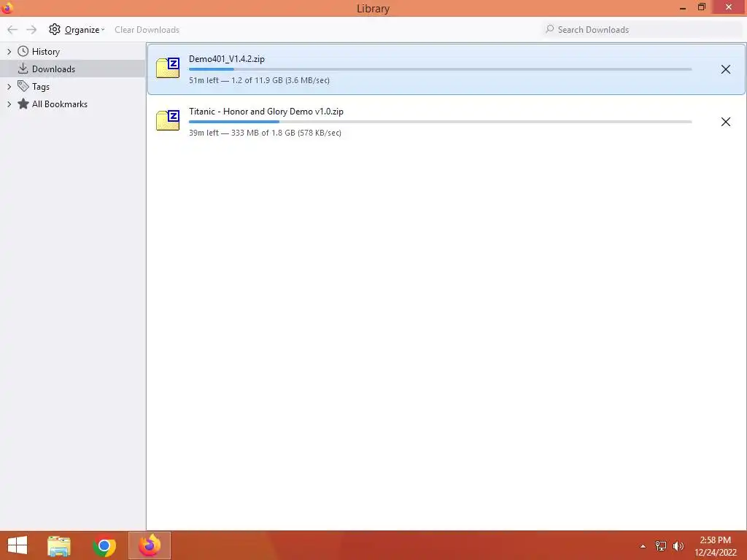Open Google Chrome from the taskbar
This screenshot has height=560, width=747.
point(104,545)
